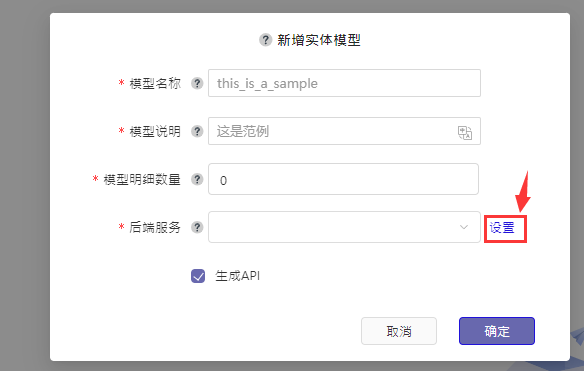Click the help icon beside 新增实体模型 title

click(x=265, y=39)
